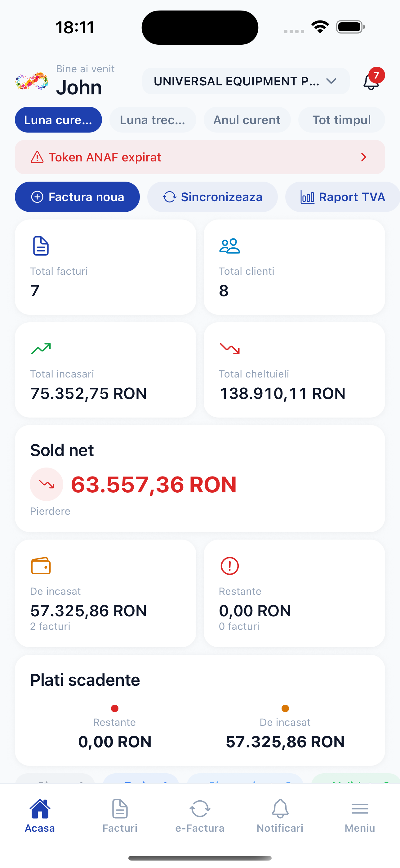Tap the 138.910,11 RON cheltuieli amount
400x868 pixels.
point(282,394)
